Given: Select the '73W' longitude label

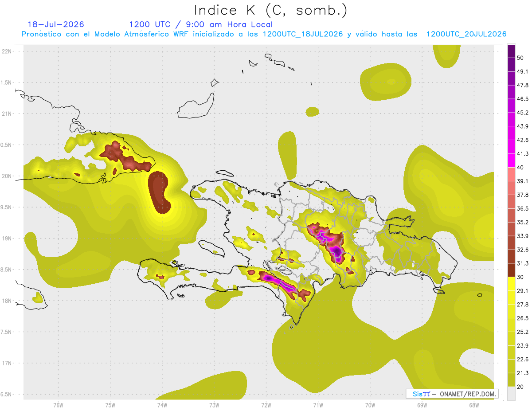Looking at the screenshot, I should [x=214, y=405].
